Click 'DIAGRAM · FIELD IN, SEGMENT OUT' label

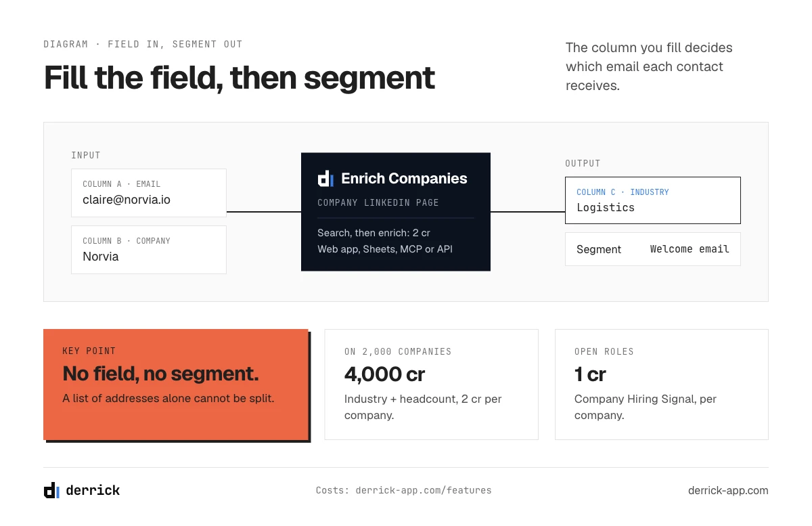(143, 44)
